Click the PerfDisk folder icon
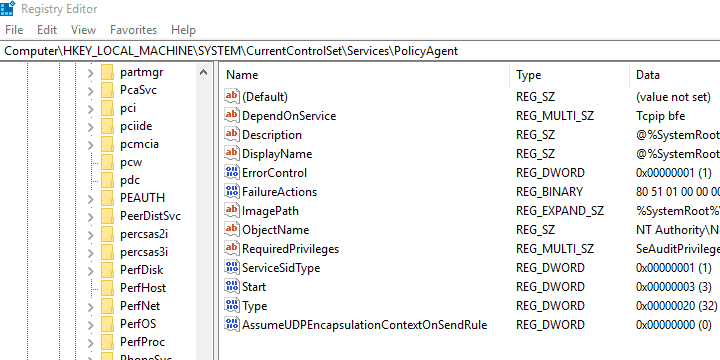The width and height of the screenshot is (720, 360). point(107,270)
